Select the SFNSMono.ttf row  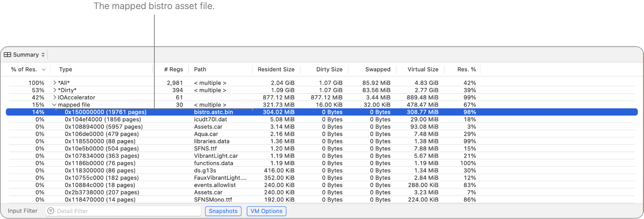pyautogui.click(x=213, y=200)
